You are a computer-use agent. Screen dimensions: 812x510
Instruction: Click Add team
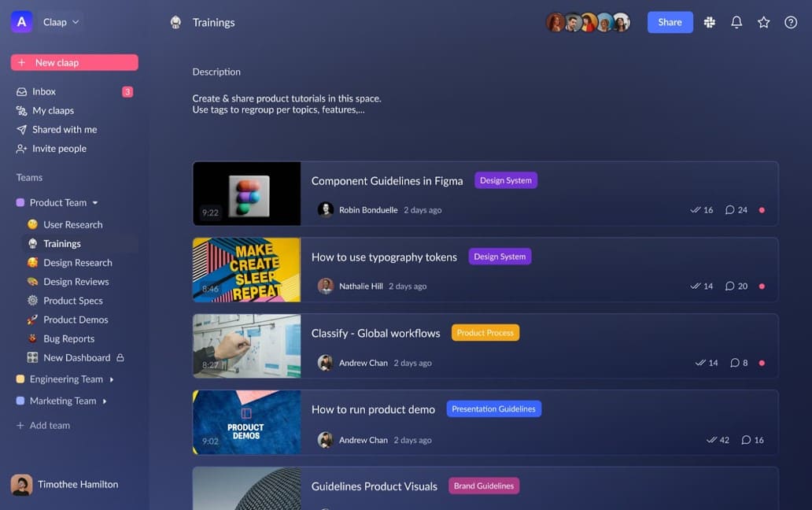(x=43, y=425)
